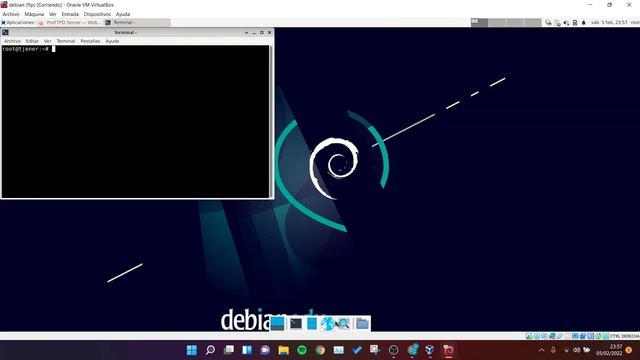Open Photos app on Windows taskbar

tap(338, 350)
